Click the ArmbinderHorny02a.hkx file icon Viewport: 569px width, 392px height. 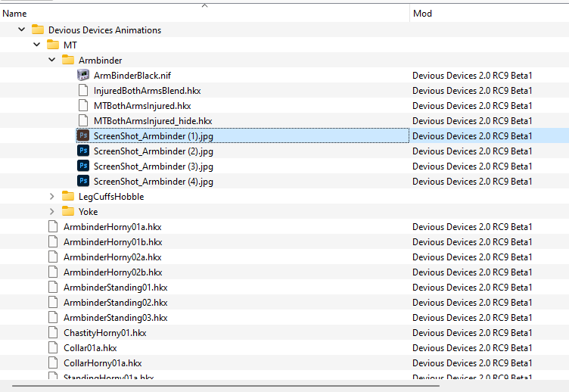(53, 257)
